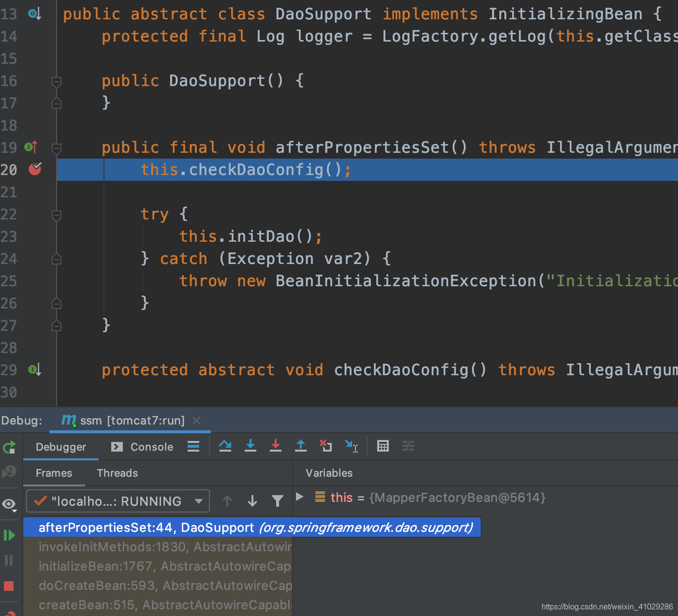Image resolution: width=678 pixels, height=616 pixels.
Task: Click the 'this = {MapperFactoryBean@5614}' variable
Action: coord(438,498)
